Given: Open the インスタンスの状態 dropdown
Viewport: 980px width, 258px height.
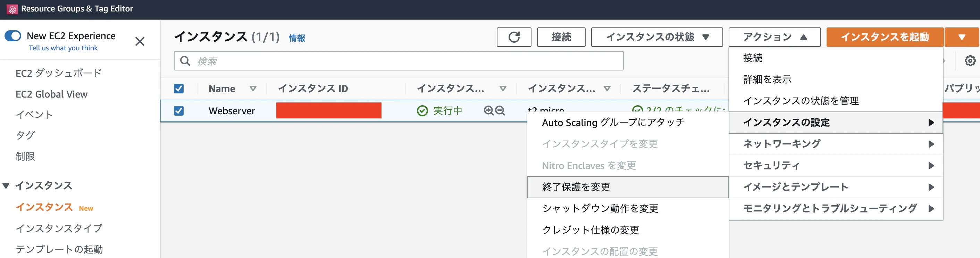Looking at the screenshot, I should [x=656, y=37].
